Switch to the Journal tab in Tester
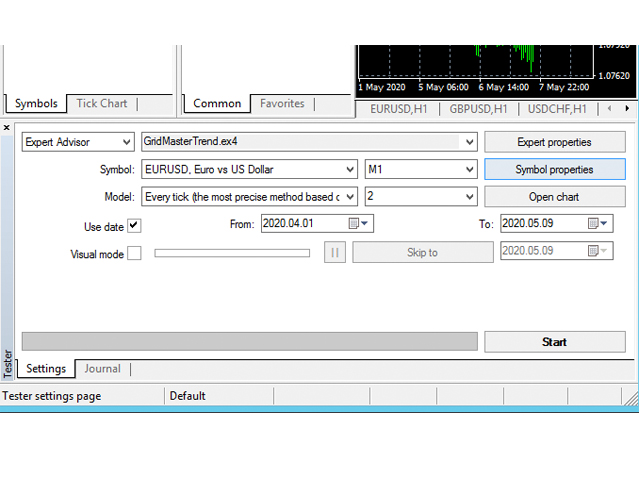The height and width of the screenshot is (480, 640). (102, 369)
